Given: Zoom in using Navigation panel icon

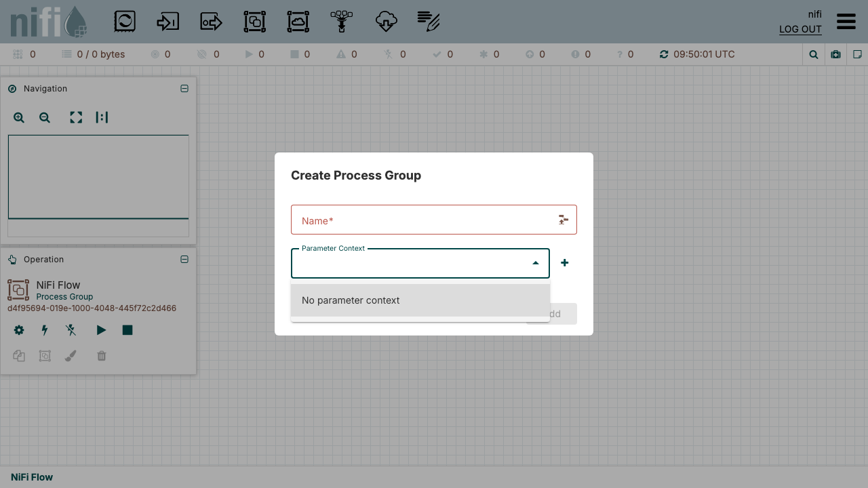Looking at the screenshot, I should (x=19, y=117).
